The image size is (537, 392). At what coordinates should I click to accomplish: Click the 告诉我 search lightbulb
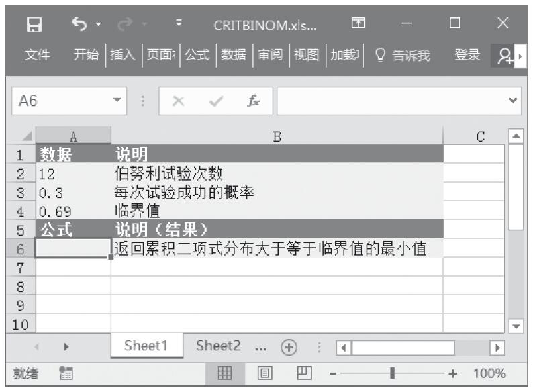point(380,55)
